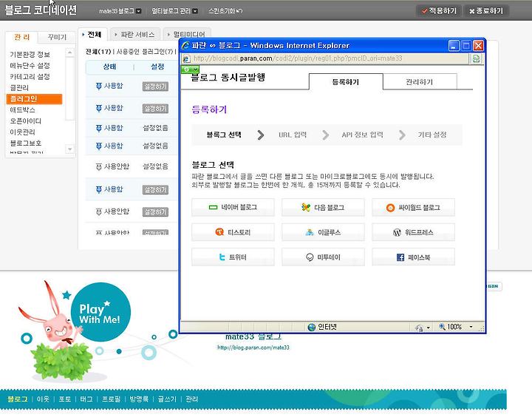
Task: Click the 종료하기 exit button
Action: click(486, 11)
